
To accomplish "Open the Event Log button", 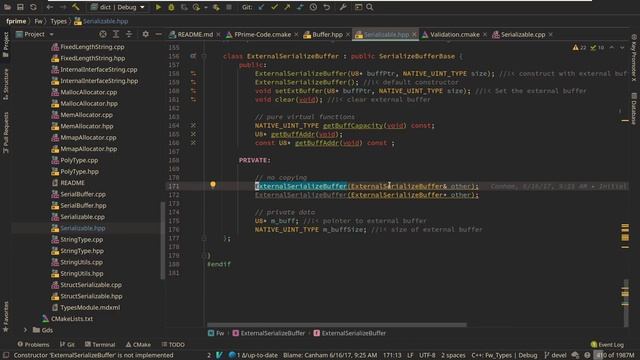I will 607,344.
